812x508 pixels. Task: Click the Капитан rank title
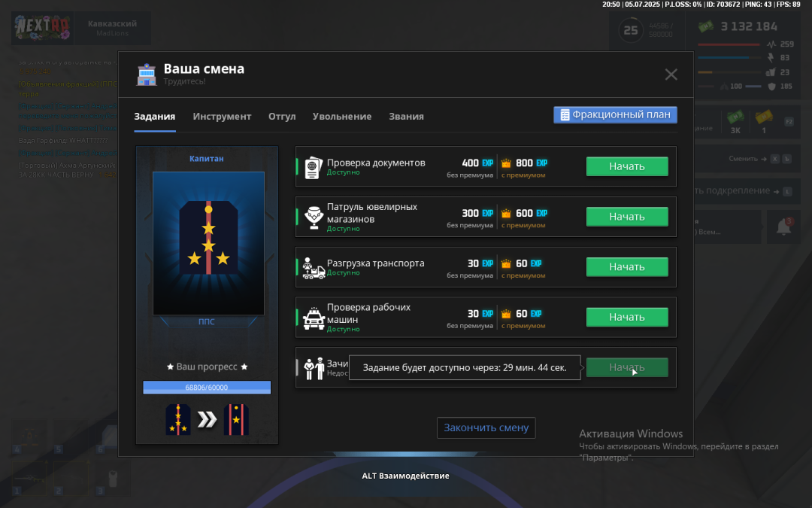click(207, 159)
